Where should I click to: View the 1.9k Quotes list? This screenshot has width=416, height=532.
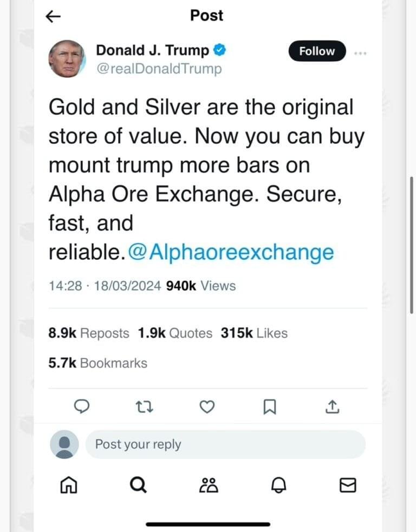(175, 333)
